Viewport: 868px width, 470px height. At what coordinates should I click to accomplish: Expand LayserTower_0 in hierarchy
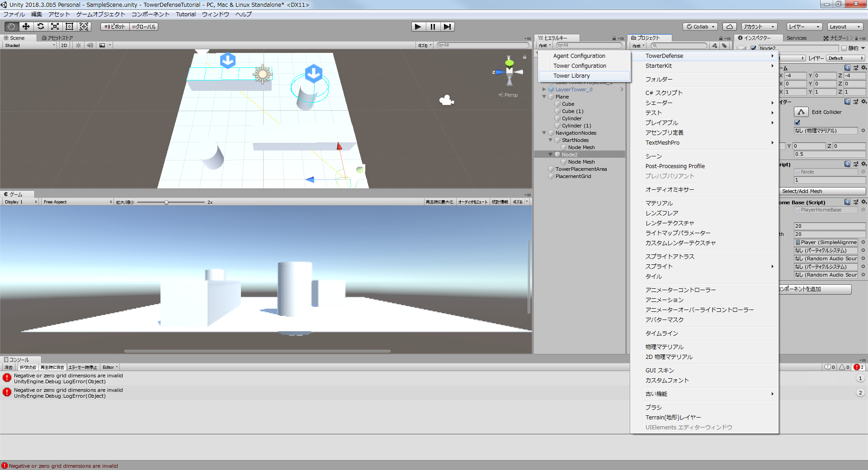click(544, 89)
